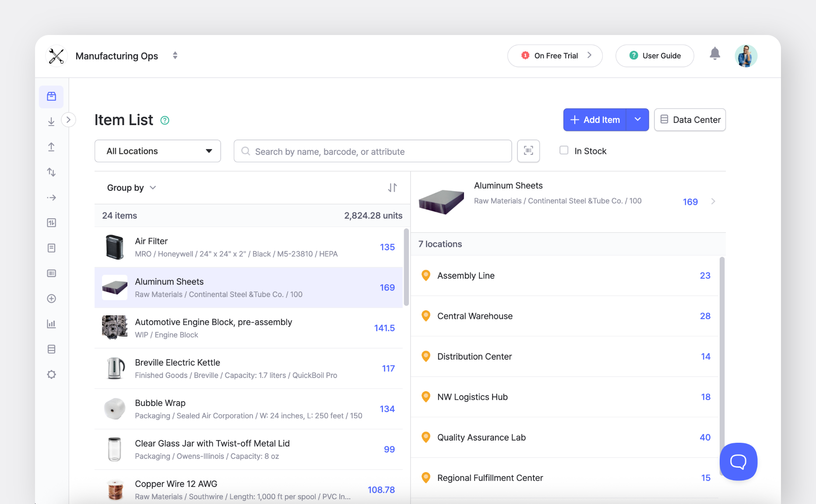Open the adjust up-down arrows sidebar icon
Screen dimensions: 816x504
tap(51, 172)
